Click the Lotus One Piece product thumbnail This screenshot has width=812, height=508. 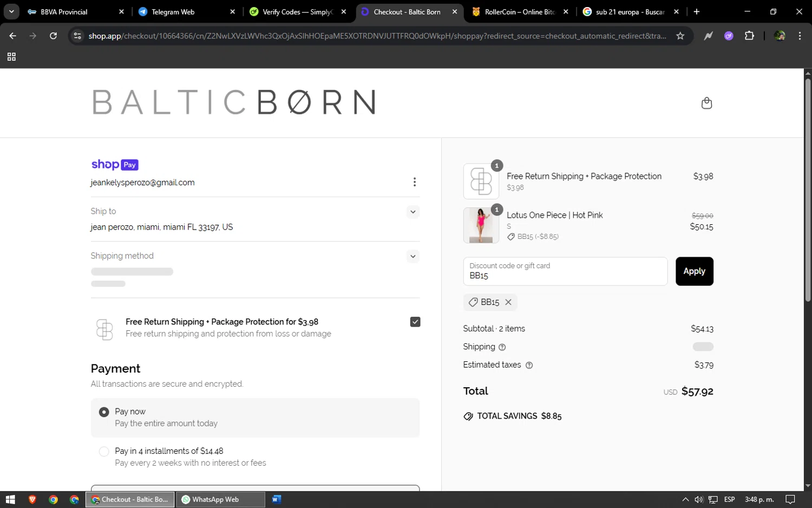481,225
